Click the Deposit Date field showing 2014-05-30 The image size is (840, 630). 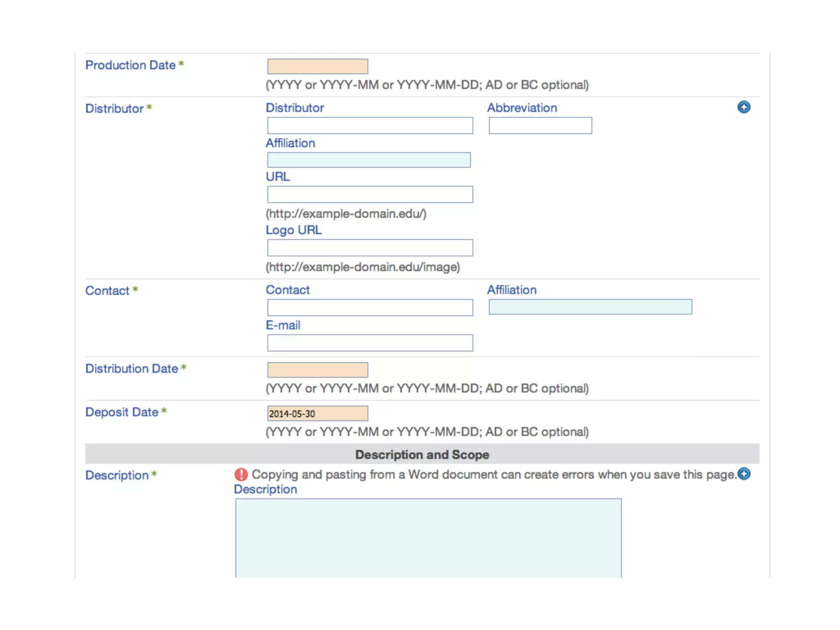pyautogui.click(x=317, y=413)
